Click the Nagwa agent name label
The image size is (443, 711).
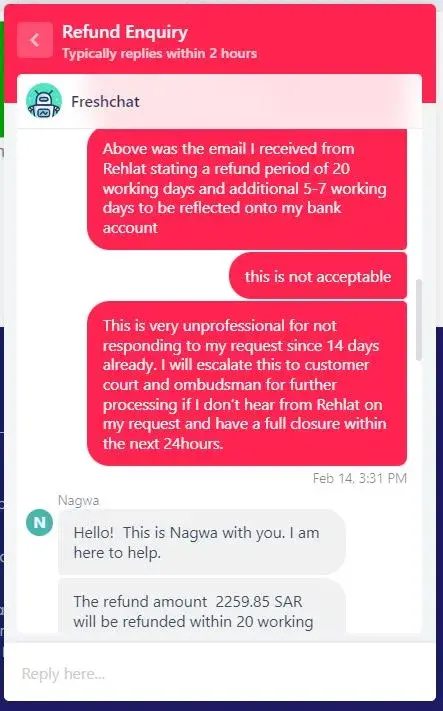pos(78,501)
